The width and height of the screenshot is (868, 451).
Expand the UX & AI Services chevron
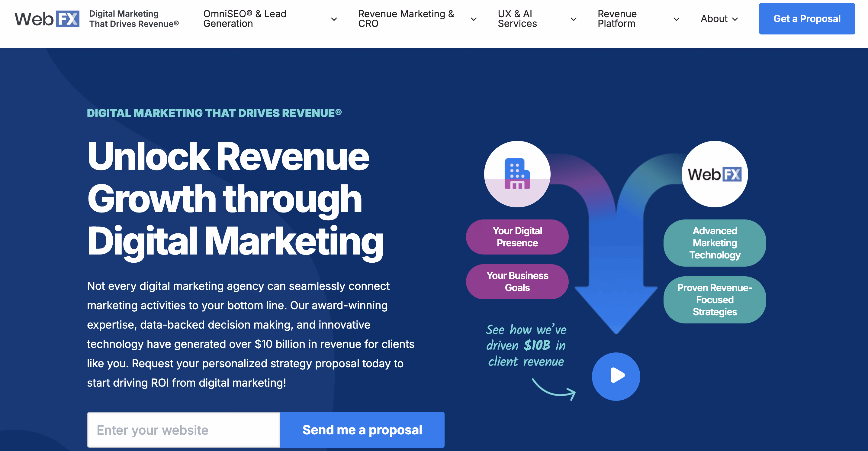point(573,19)
